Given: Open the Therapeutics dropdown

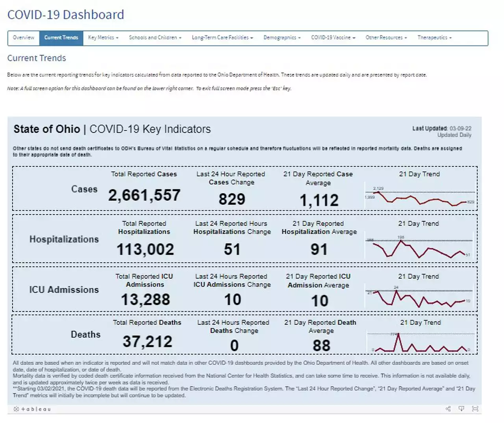Looking at the screenshot, I should pos(435,38).
